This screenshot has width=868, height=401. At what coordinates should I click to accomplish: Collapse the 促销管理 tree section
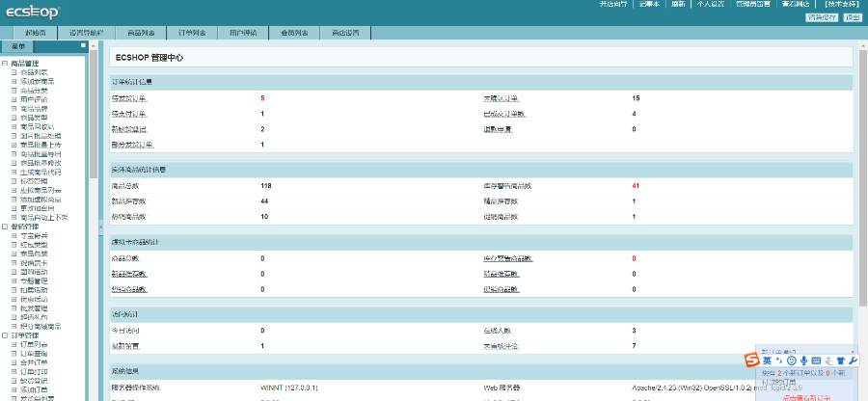[x=5, y=226]
